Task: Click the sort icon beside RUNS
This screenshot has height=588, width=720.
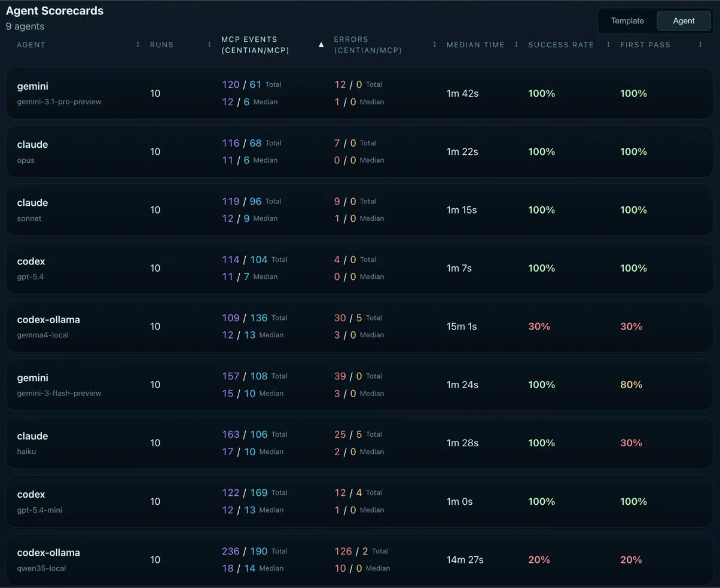Action: (209, 44)
